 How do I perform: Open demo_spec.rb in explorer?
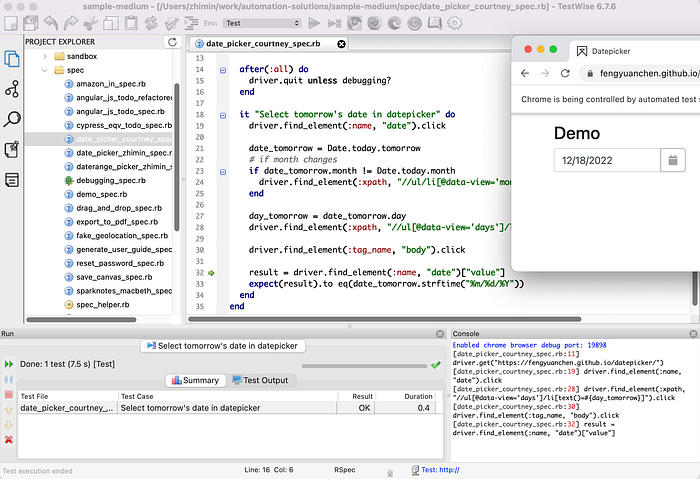(101, 195)
